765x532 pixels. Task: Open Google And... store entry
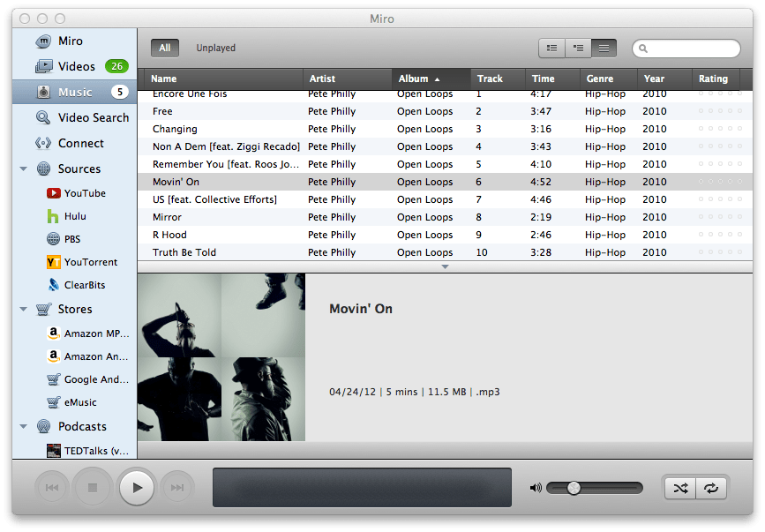[88, 379]
